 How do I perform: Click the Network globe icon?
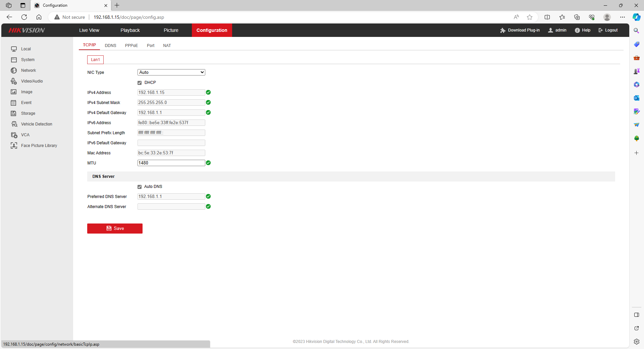[14, 70]
